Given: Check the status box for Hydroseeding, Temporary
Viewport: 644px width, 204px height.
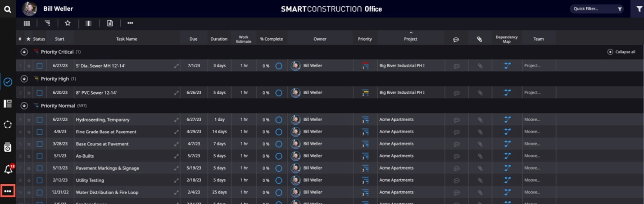Looking at the screenshot, I should click(x=40, y=120).
